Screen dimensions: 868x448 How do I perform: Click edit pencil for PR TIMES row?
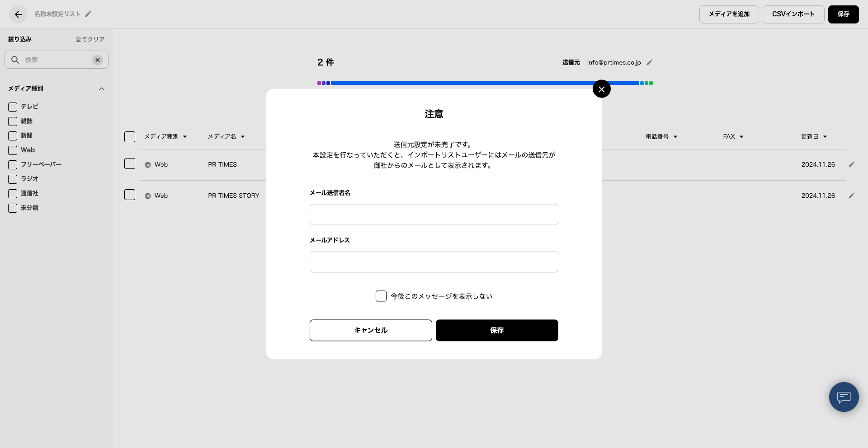pos(851,164)
